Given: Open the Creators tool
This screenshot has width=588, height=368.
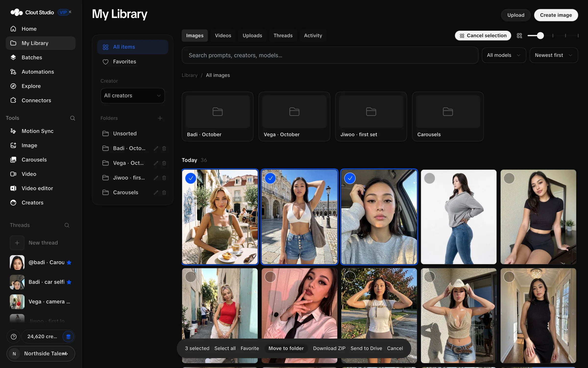Looking at the screenshot, I should point(40,202).
